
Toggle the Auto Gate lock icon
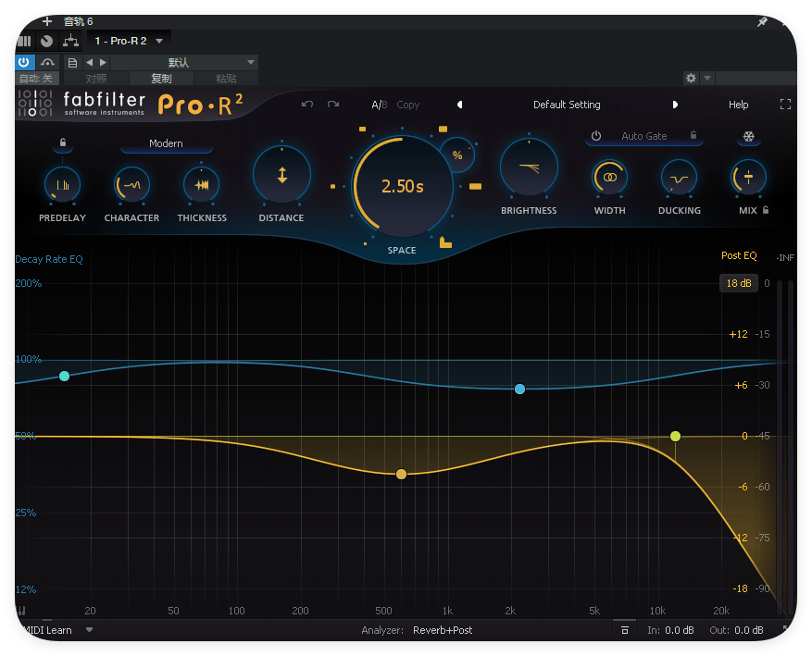coord(693,135)
